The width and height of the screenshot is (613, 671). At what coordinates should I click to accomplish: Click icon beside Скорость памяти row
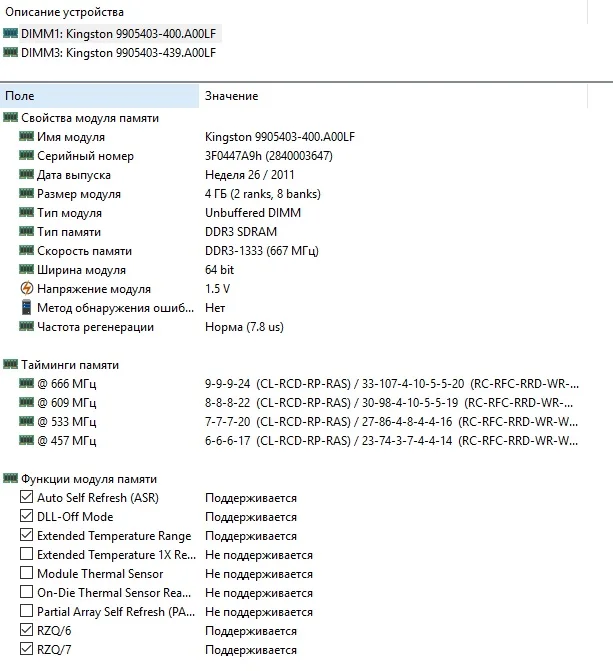pyautogui.click(x=26, y=250)
